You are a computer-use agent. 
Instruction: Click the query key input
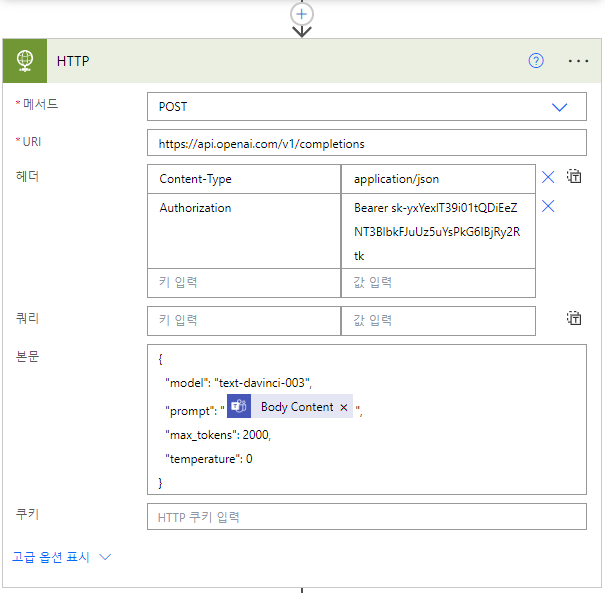pyautogui.click(x=244, y=321)
